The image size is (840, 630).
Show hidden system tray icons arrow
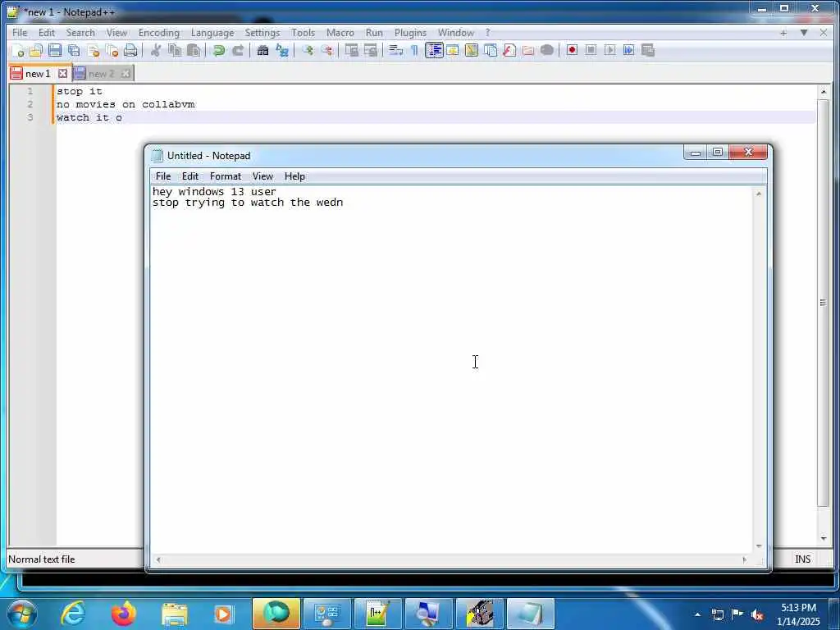(697, 614)
